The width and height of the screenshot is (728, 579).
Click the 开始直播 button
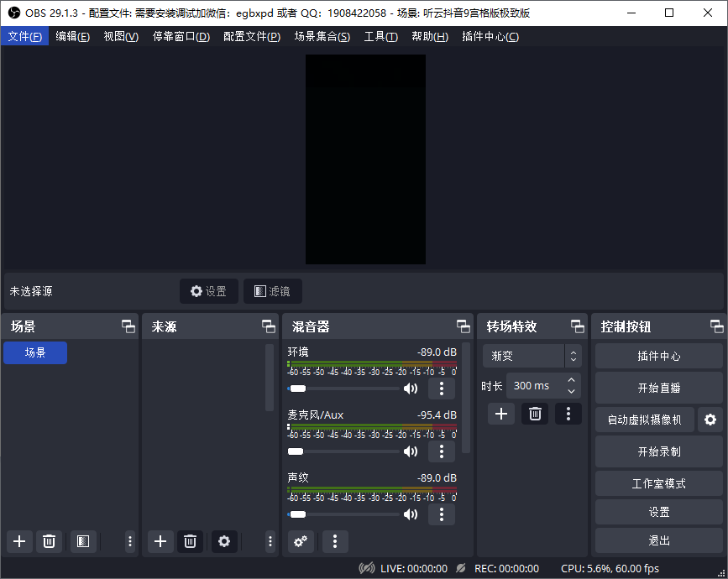click(x=658, y=388)
